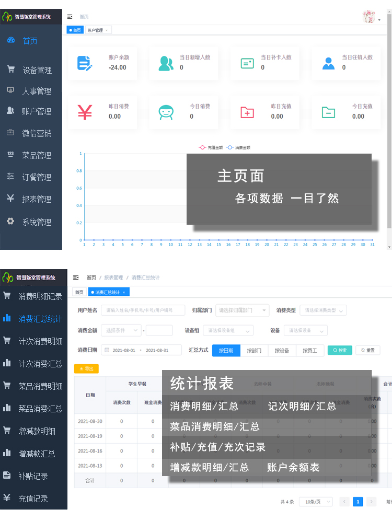
Task: Open the 归属部门 dropdown
Action: click(x=243, y=310)
